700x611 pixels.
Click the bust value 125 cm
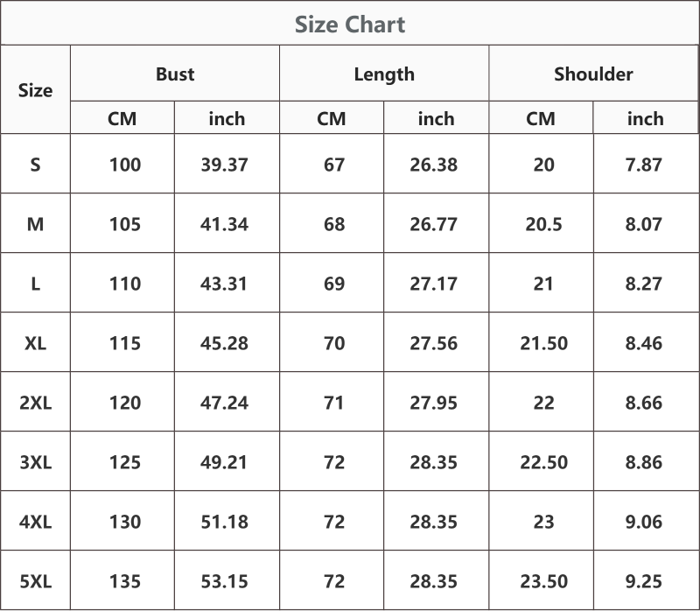(x=125, y=462)
